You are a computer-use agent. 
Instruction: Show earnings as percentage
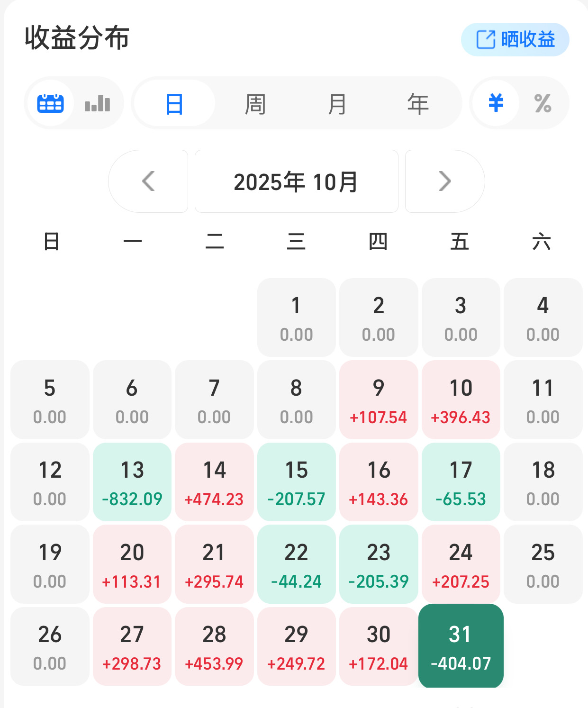point(543,103)
